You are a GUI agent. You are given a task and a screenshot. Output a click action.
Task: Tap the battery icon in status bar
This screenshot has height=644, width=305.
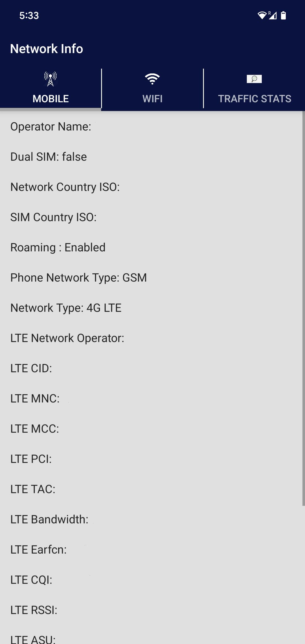pyautogui.click(x=284, y=15)
